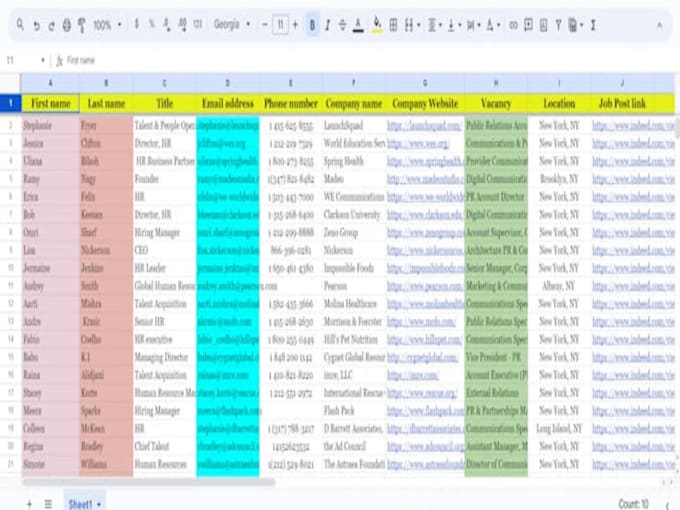Expand the merge cells dropdown arrow
The height and width of the screenshot is (510, 680).
(418, 25)
